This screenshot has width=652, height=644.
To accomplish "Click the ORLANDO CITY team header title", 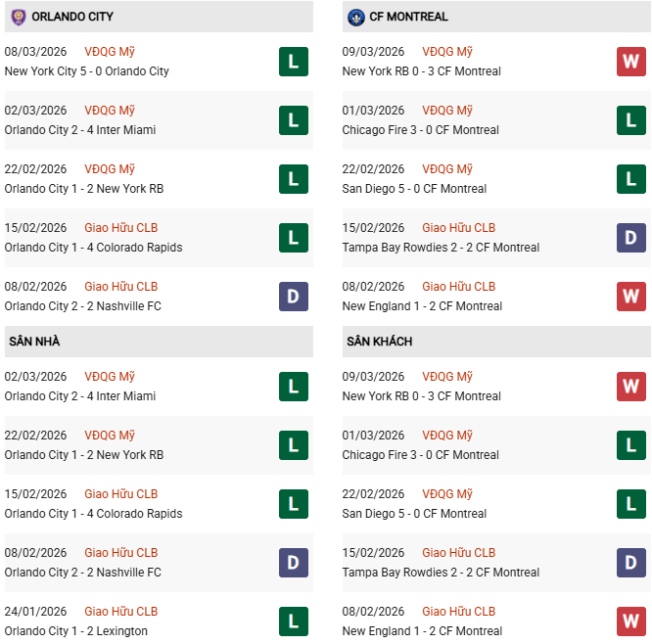I will pyautogui.click(x=72, y=17).
